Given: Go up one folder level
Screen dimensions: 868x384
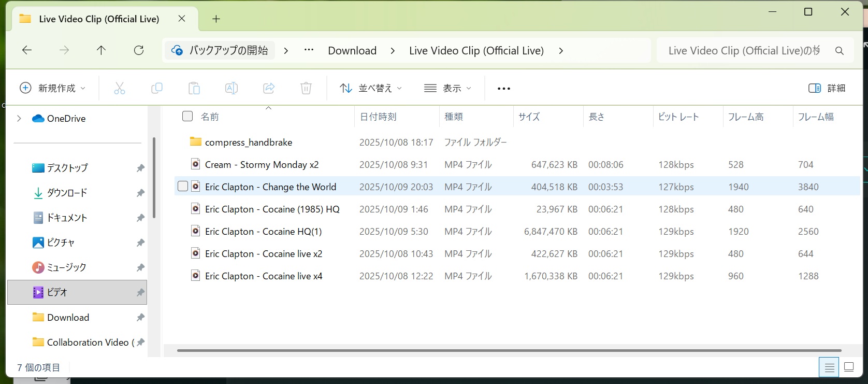Looking at the screenshot, I should coord(101,50).
